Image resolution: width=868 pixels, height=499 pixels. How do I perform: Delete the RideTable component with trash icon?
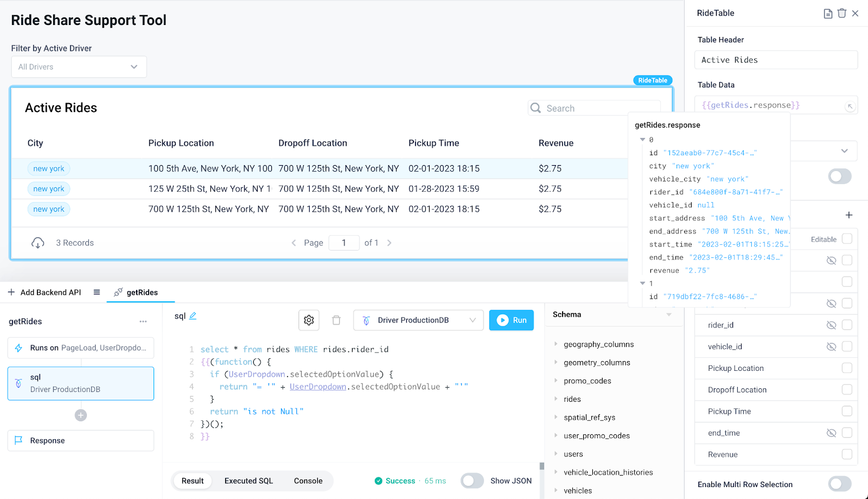coord(841,13)
